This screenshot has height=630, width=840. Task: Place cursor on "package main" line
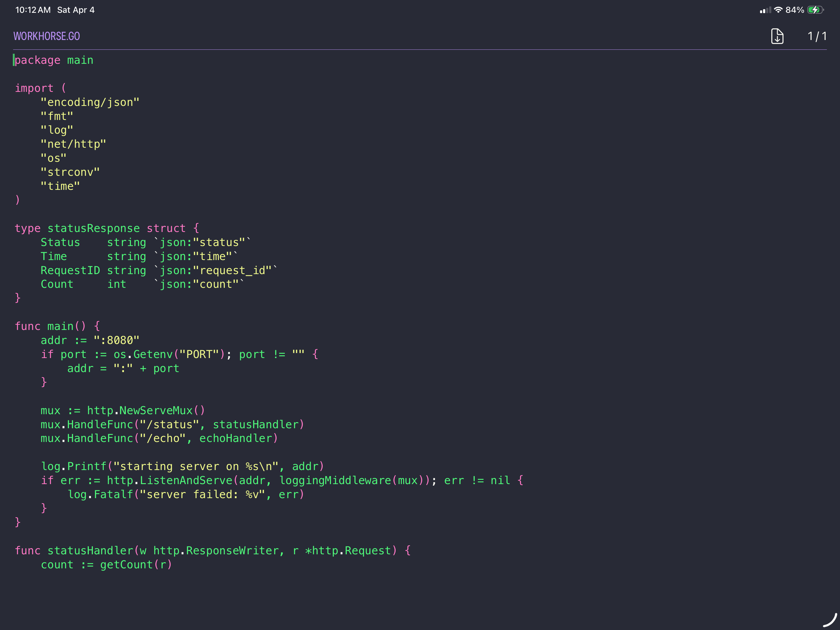(x=54, y=60)
